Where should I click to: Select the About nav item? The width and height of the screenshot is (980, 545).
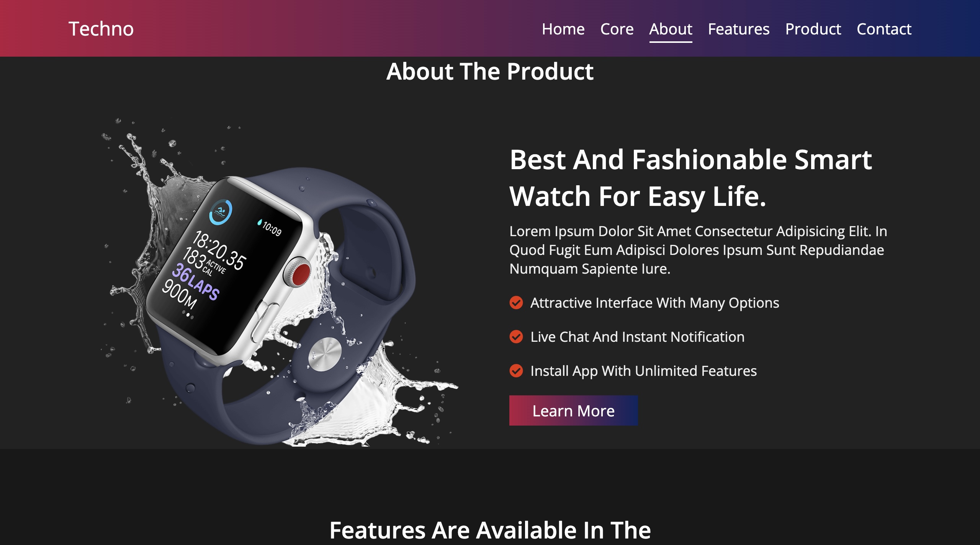point(671,29)
